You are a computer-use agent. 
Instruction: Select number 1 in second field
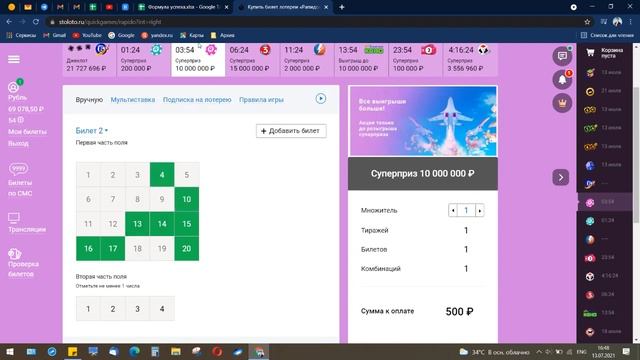click(x=88, y=309)
